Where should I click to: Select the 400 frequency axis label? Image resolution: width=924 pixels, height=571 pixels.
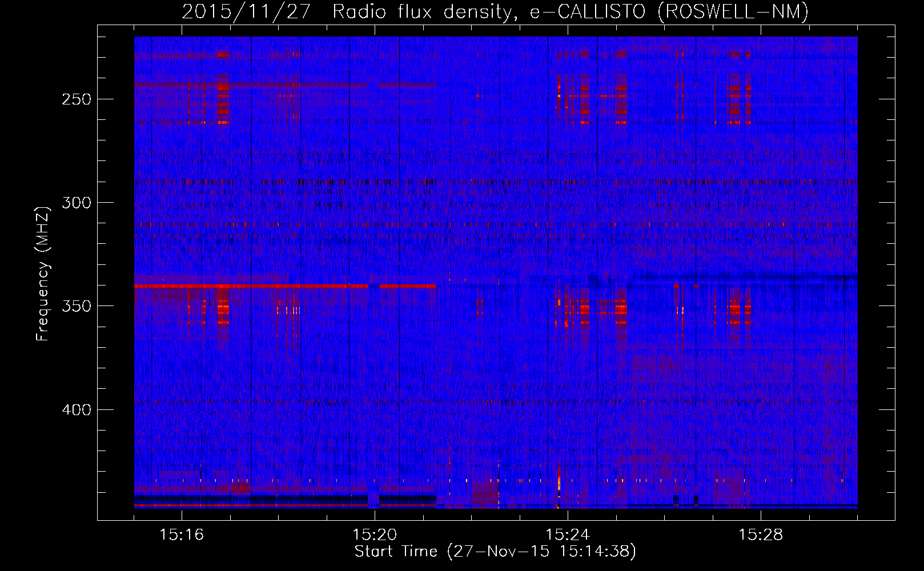coord(76,410)
